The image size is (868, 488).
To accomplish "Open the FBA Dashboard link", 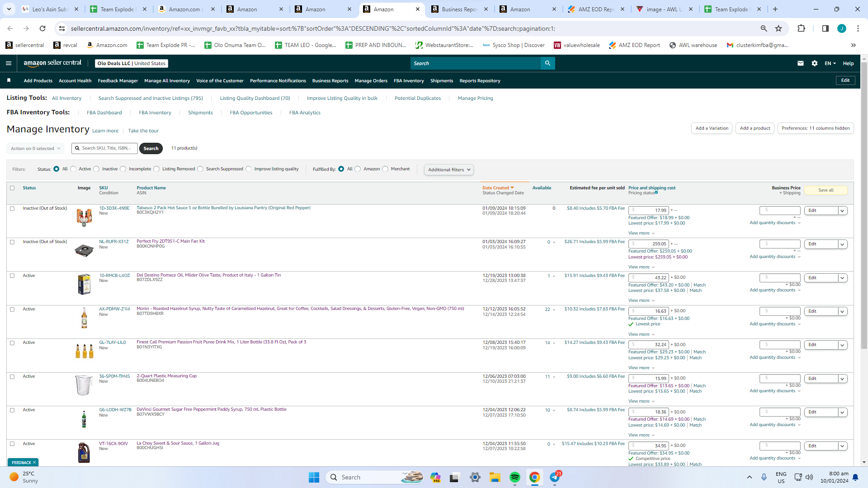I will point(104,113).
